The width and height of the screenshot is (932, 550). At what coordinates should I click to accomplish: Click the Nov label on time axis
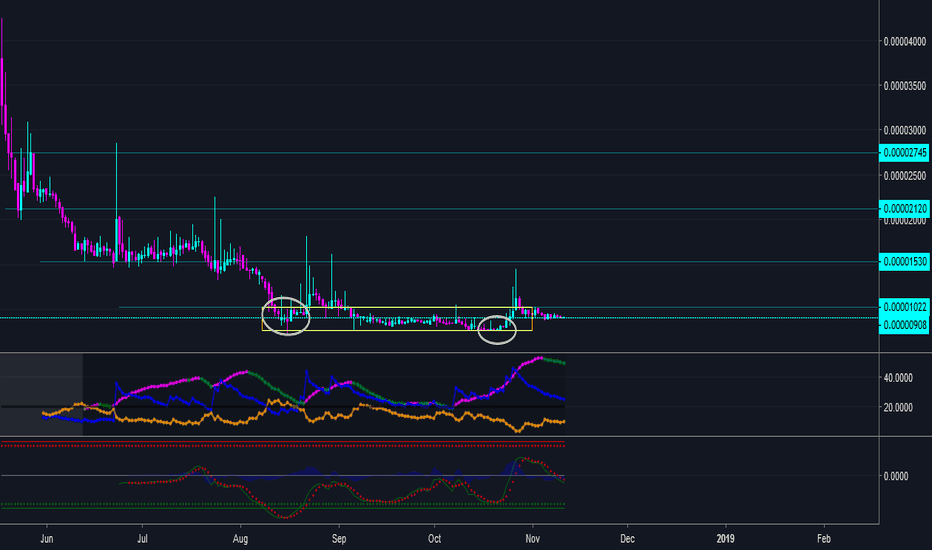[x=533, y=539]
